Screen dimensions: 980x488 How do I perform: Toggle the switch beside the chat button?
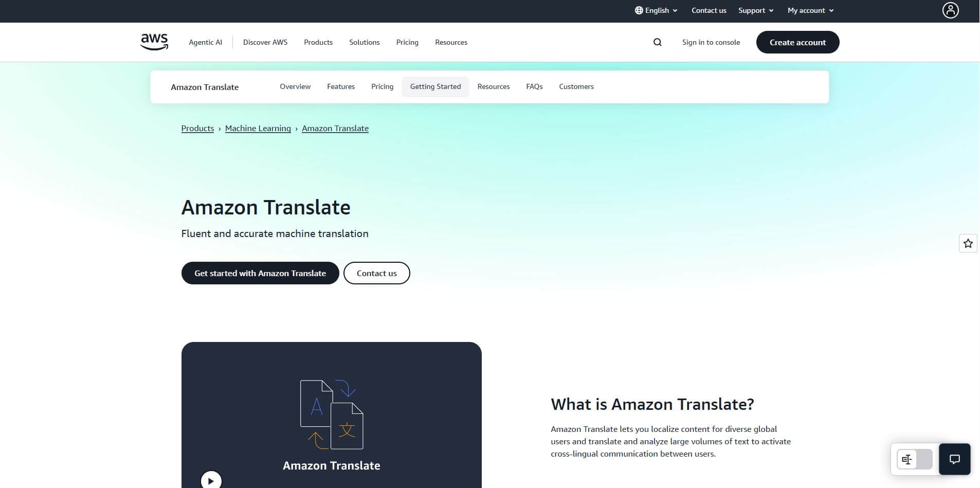(x=914, y=459)
